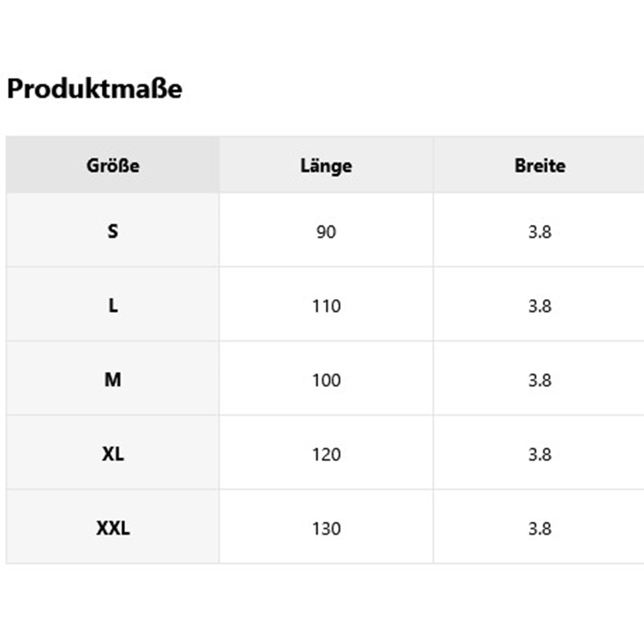Click the Produktmaße heading
Screen dimensions: 644x644
[95, 89]
